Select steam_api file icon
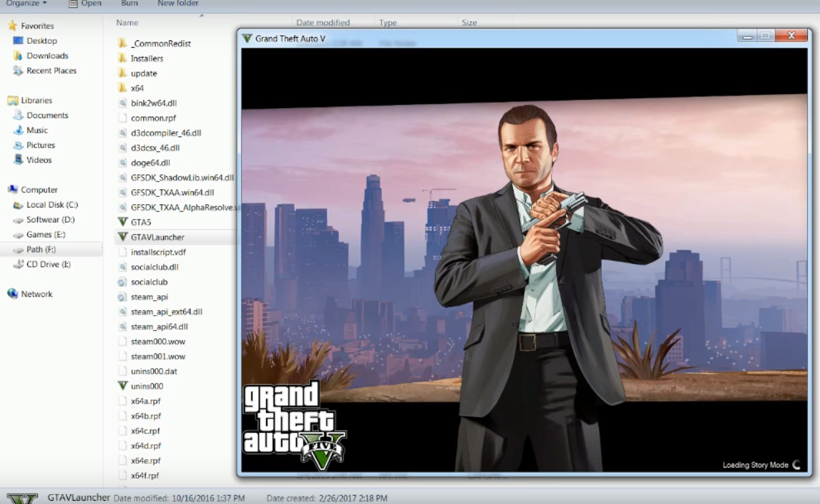The height and width of the screenshot is (504, 820). coord(122,296)
